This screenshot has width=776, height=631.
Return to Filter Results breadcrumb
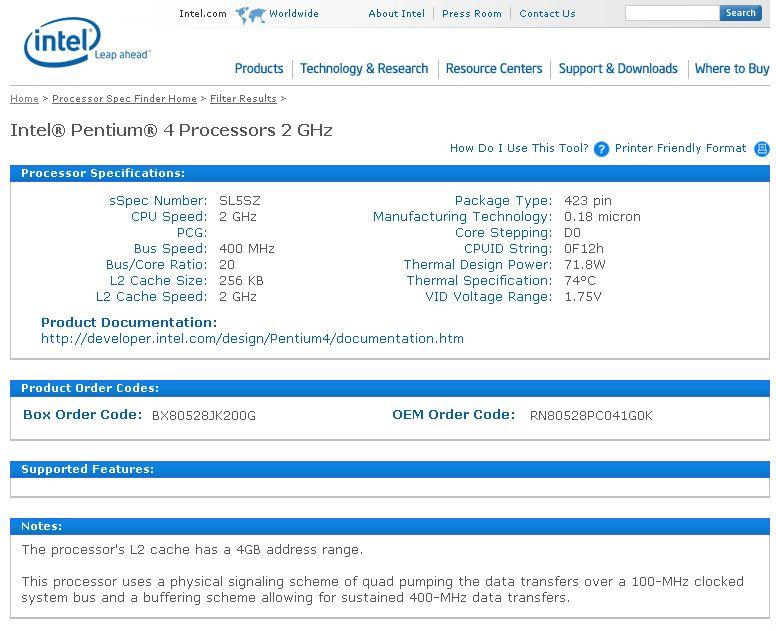pos(243,99)
